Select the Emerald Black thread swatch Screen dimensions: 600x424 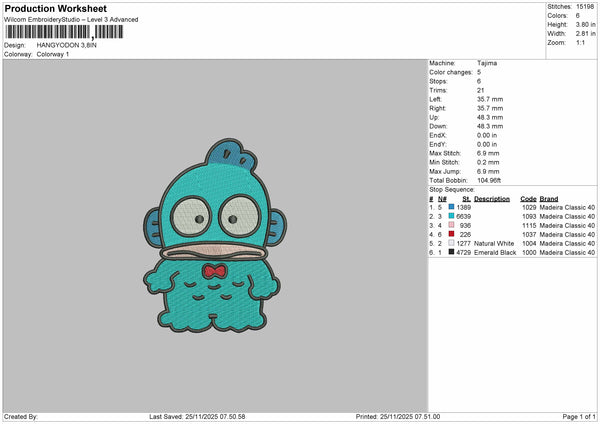[x=452, y=252]
